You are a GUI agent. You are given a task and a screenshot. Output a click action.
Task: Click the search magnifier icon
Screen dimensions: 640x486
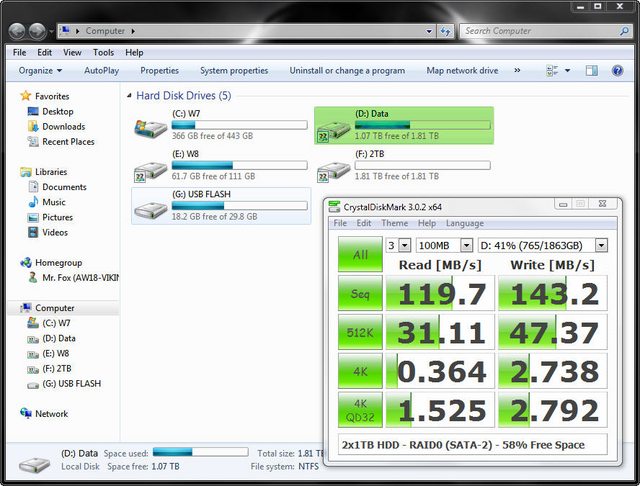pyautogui.click(x=624, y=31)
